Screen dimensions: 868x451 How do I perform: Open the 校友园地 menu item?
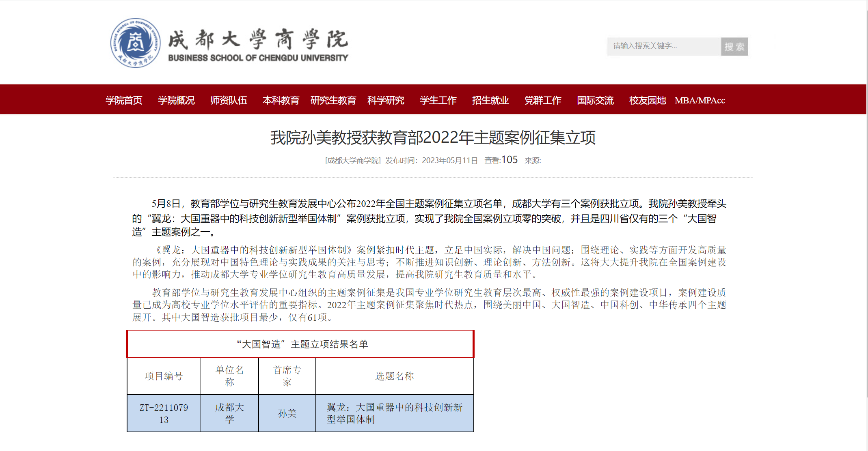pyautogui.click(x=648, y=100)
